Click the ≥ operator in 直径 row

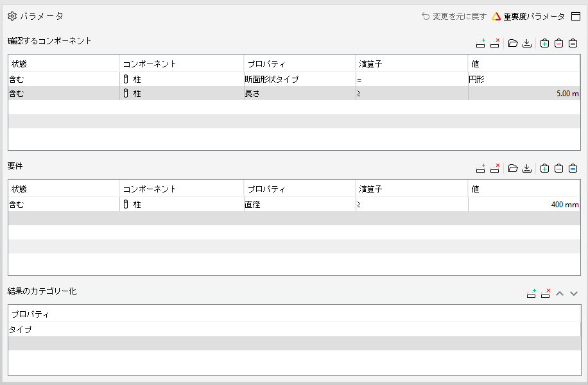411,204
